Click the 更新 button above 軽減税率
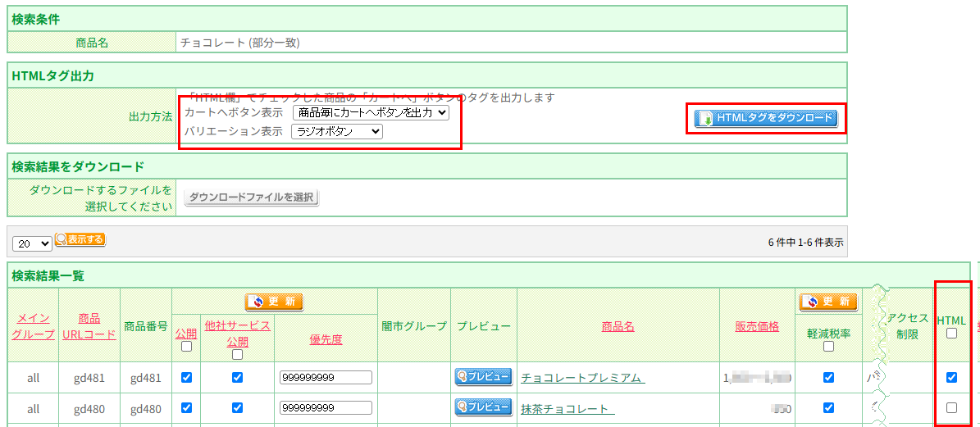The height and width of the screenshot is (427, 980). click(828, 302)
